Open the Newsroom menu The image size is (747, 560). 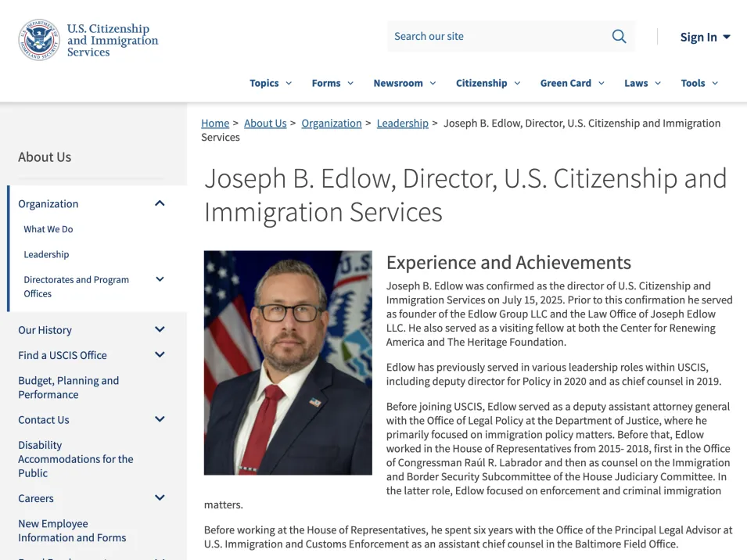tap(404, 84)
